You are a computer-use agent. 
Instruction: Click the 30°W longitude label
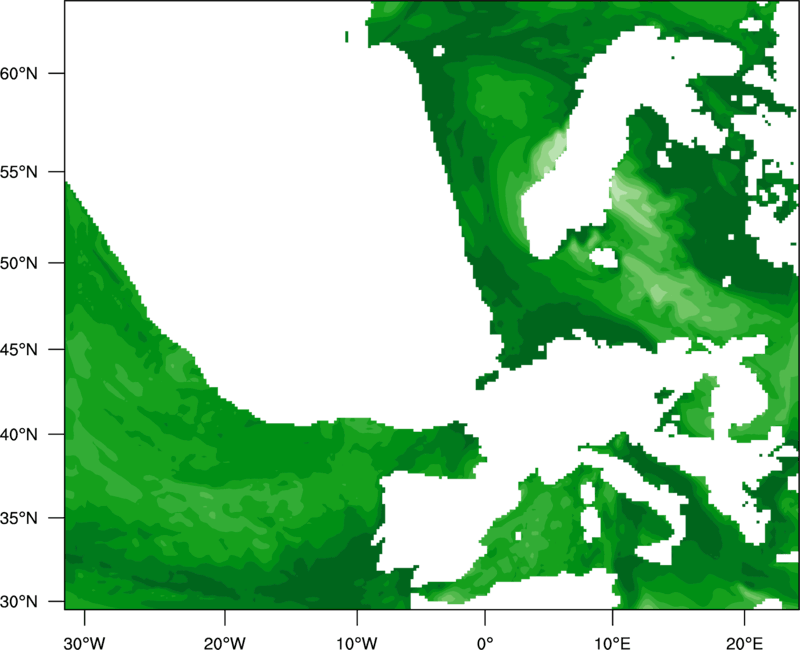(85, 643)
